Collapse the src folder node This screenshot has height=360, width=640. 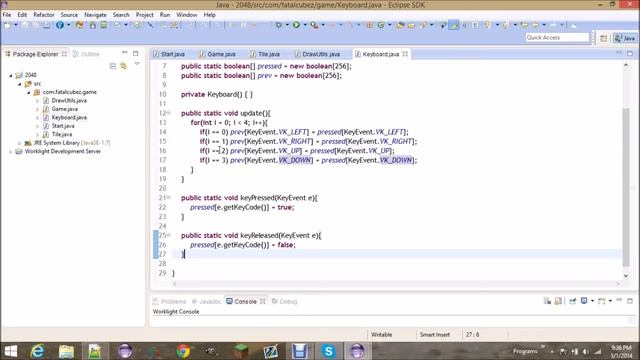pyautogui.click(x=20, y=84)
